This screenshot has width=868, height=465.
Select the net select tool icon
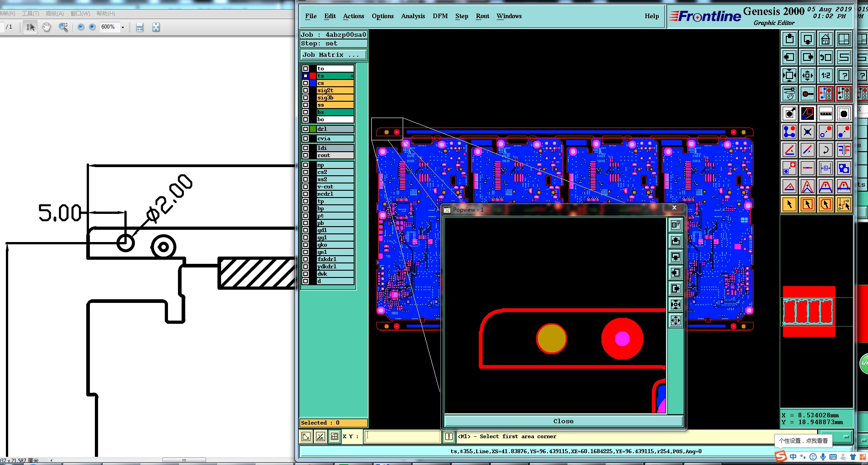tap(844, 204)
